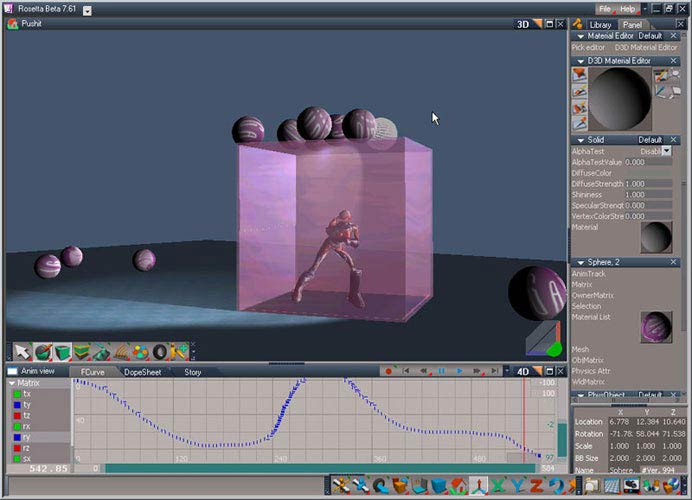Click the blue Y axis constraint icon
Viewport: 692px width, 500px height.
(x=518, y=487)
